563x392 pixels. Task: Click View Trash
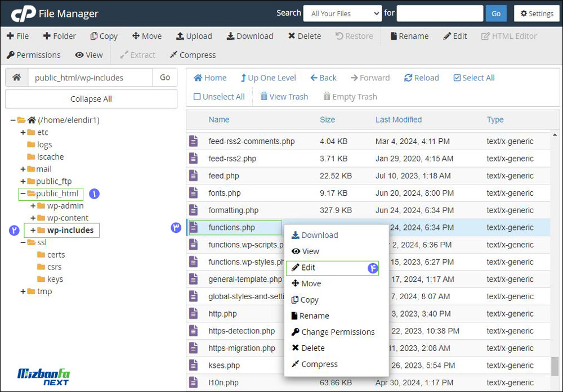pos(284,97)
